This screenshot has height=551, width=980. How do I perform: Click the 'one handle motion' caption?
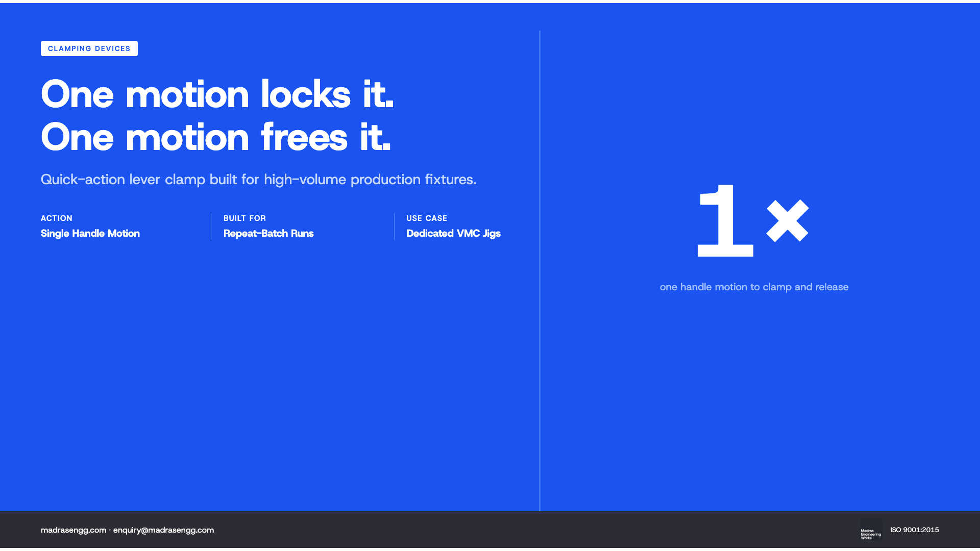click(754, 287)
